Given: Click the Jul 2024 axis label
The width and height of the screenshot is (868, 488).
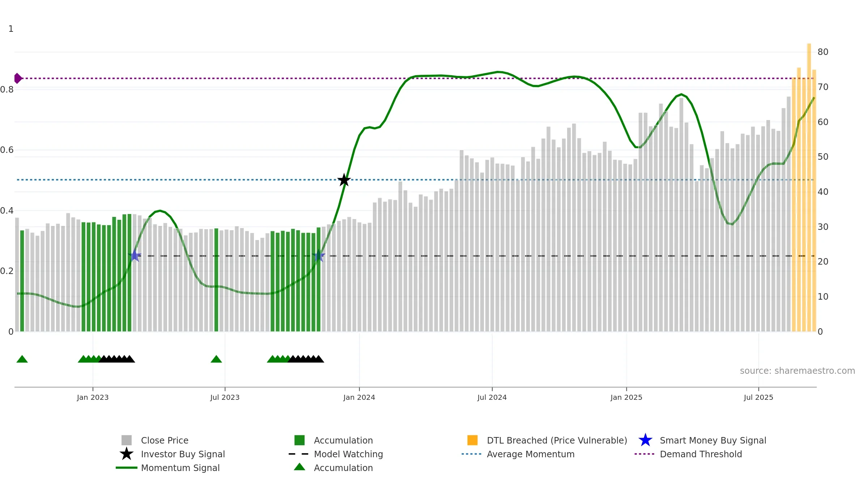Looking at the screenshot, I should (x=492, y=398).
